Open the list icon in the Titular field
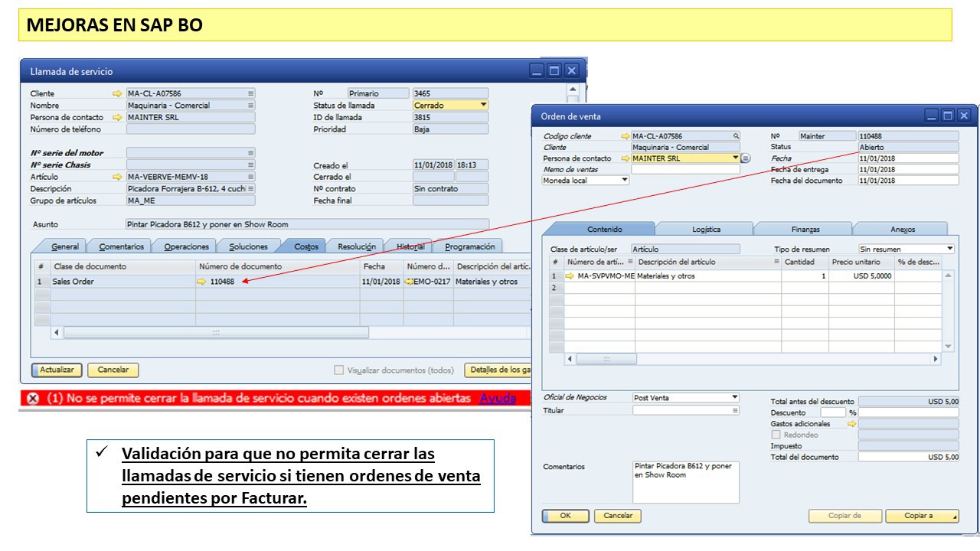 click(736, 410)
